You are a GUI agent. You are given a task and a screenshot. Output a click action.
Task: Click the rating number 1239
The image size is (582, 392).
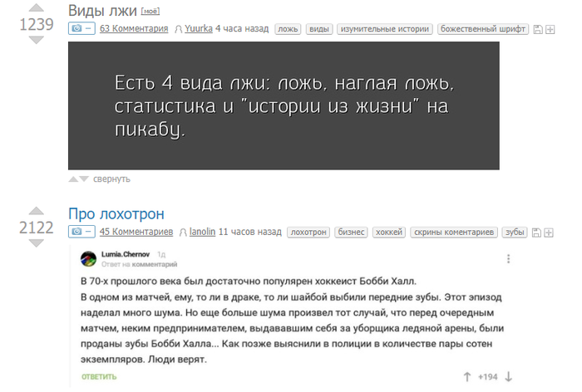(36, 24)
